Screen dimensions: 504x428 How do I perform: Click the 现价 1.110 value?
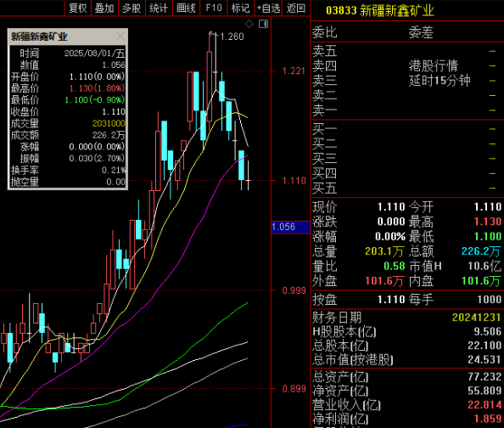tap(391, 207)
